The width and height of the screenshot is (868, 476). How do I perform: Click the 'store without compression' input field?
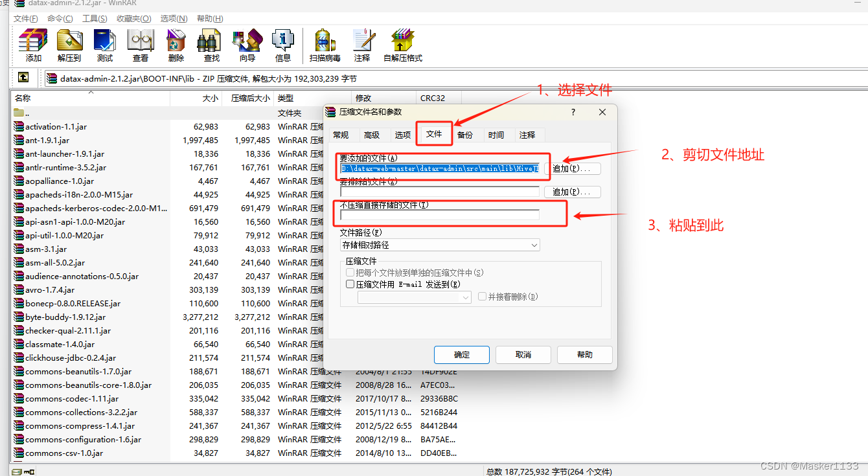[440, 214]
